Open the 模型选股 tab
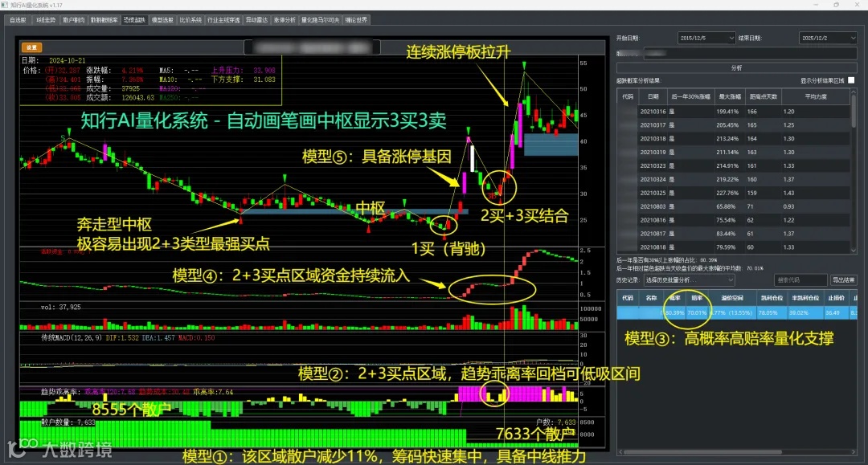868x465 pixels. pos(162,20)
